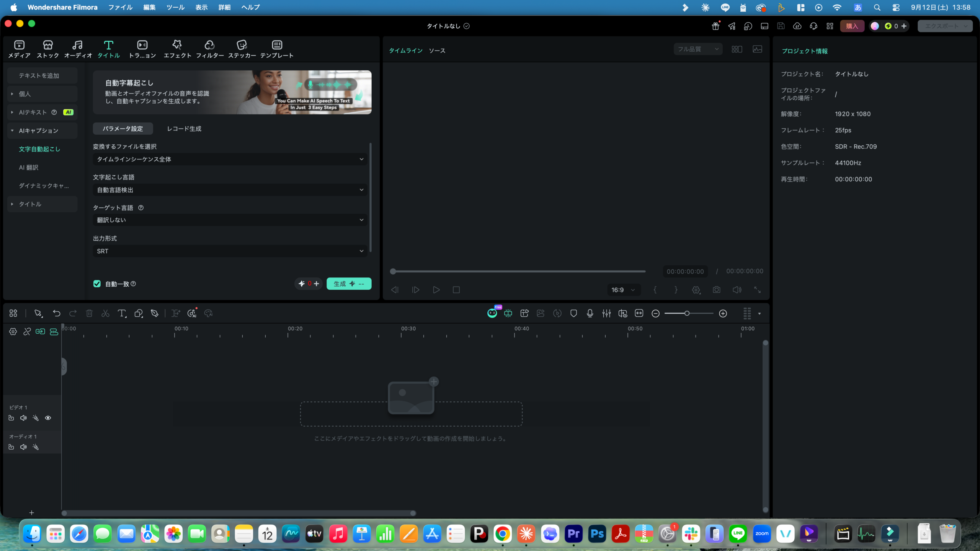Open the フィルター (Filter) icon
Image resolution: width=980 pixels, height=551 pixels.
point(210,49)
